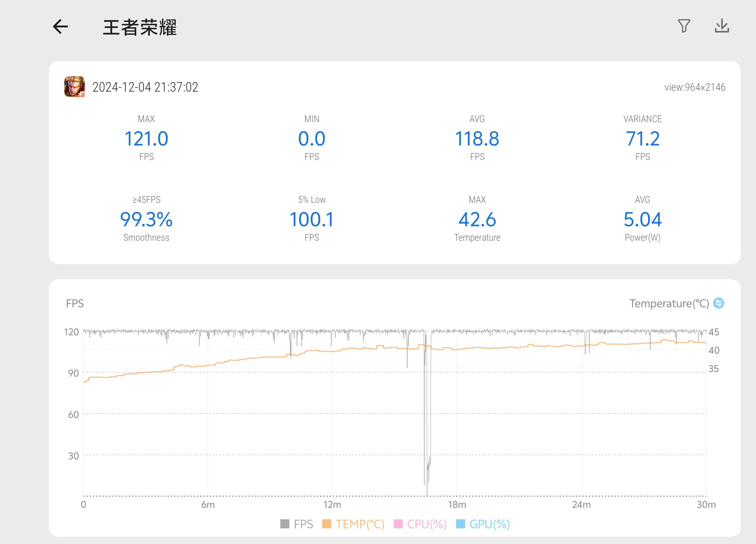This screenshot has width=756, height=544.
Task: Enable the CPU(%) legend series
Action: (x=426, y=524)
